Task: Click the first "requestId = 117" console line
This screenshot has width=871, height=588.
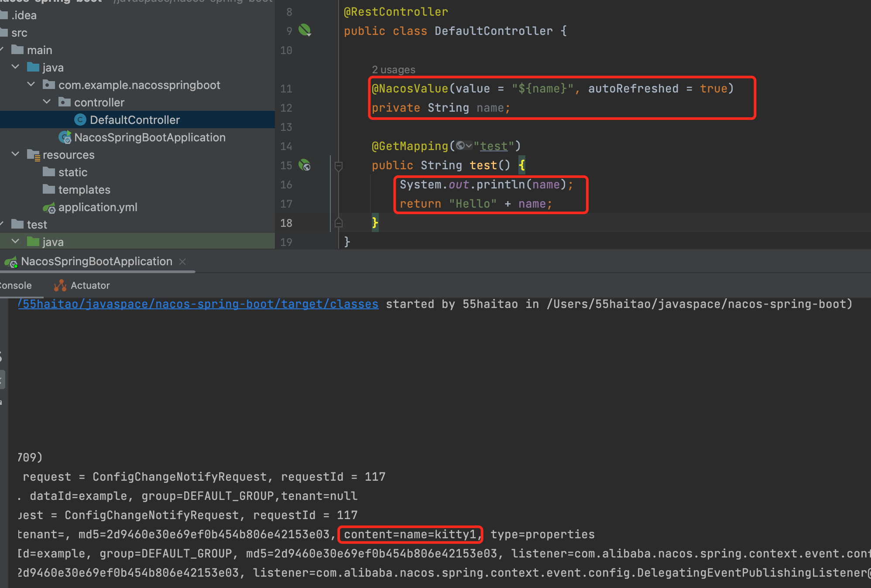Action: pos(333,477)
